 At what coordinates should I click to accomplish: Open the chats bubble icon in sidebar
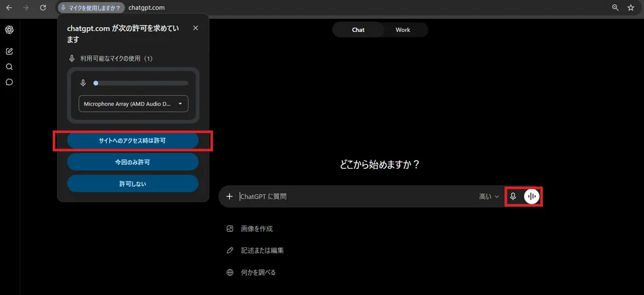[10, 82]
